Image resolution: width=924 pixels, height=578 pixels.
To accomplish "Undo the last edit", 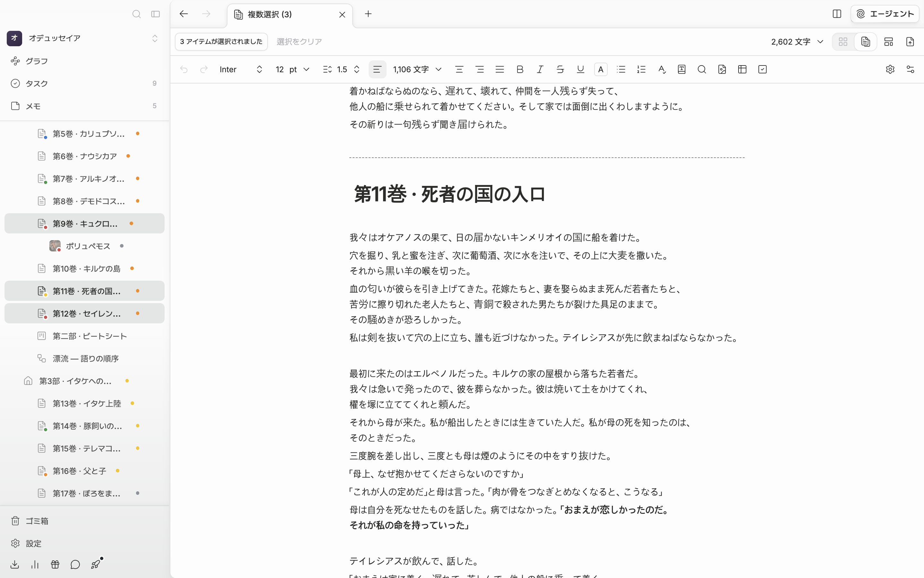I will 184,69.
